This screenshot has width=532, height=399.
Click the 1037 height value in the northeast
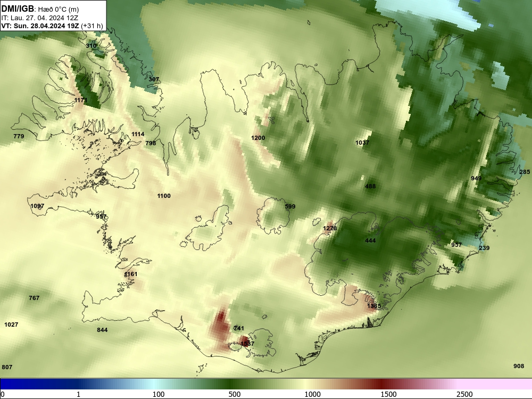tap(362, 143)
